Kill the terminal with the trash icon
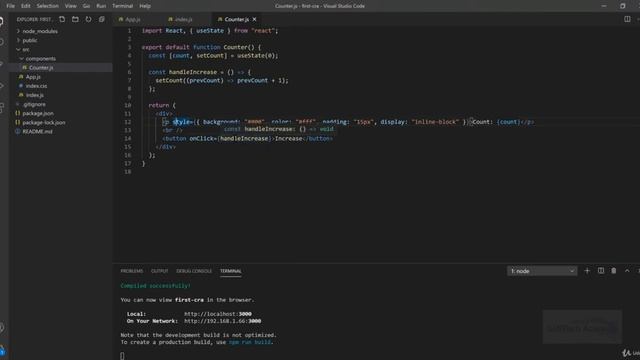This screenshot has height=360, width=640. [x=613, y=271]
